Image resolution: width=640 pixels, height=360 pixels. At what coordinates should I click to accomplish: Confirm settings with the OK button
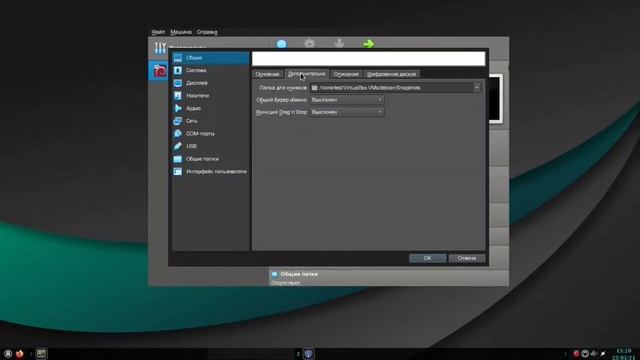coord(427,258)
